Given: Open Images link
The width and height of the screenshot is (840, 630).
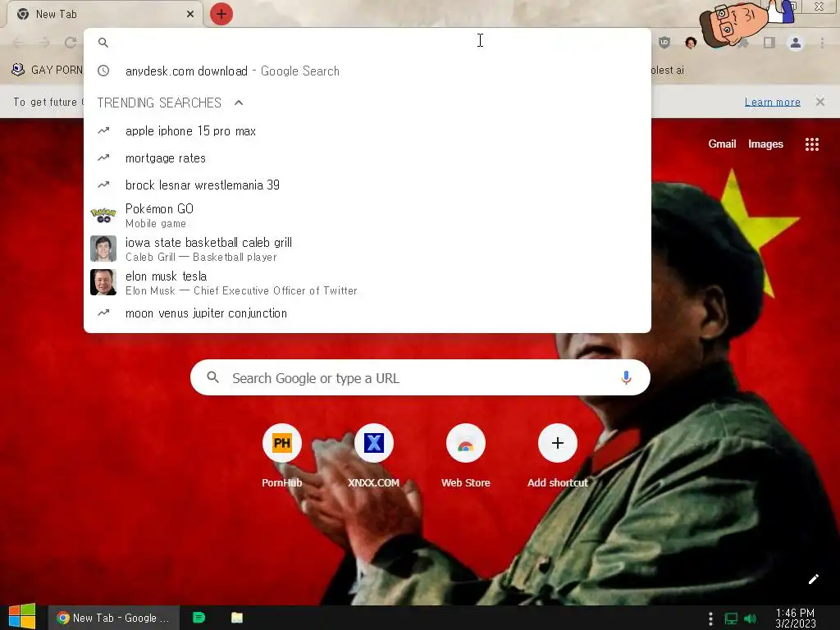Looking at the screenshot, I should tap(765, 144).
